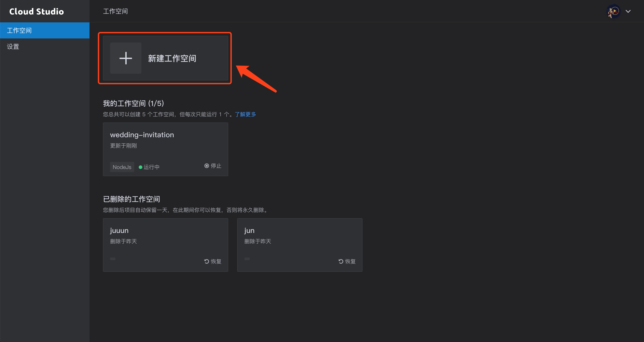Click the restore icon on juuun card
The image size is (644, 342).
(206, 261)
